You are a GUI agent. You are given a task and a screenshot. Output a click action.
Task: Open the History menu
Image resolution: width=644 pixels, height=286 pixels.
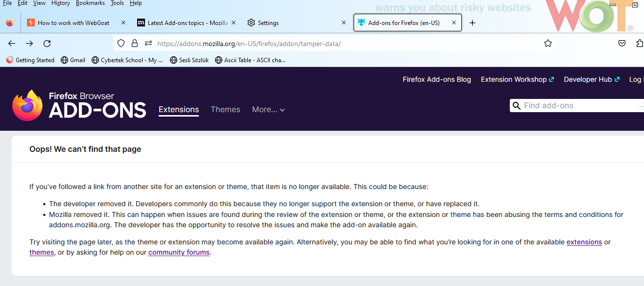pos(61,3)
